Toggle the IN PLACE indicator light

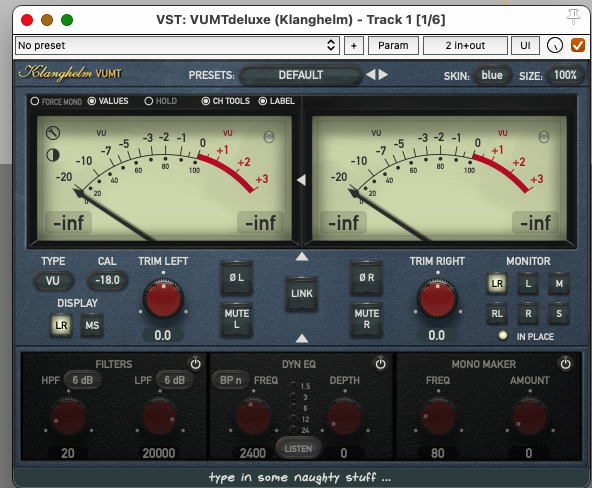pyautogui.click(x=503, y=336)
